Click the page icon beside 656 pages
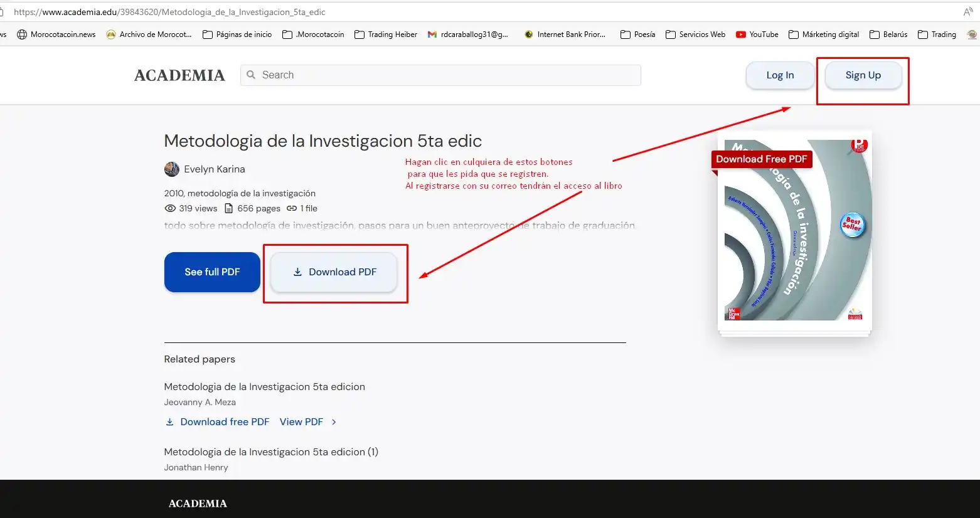Viewport: 980px width, 518px height. pos(229,208)
